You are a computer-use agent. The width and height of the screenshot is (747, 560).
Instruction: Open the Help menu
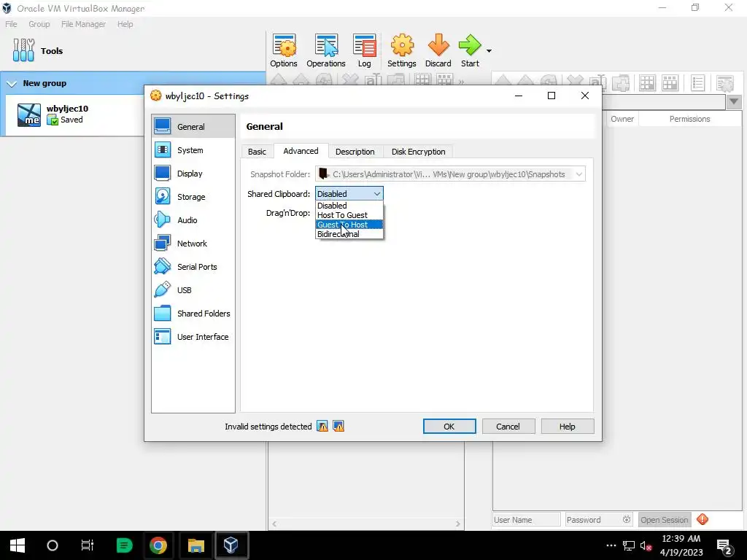pyautogui.click(x=125, y=24)
